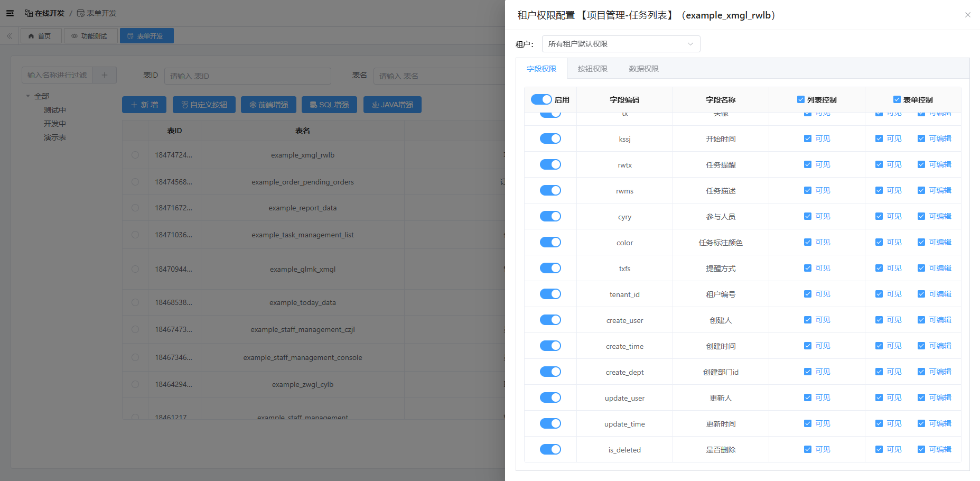Click the hamburger menu icon

10,13
